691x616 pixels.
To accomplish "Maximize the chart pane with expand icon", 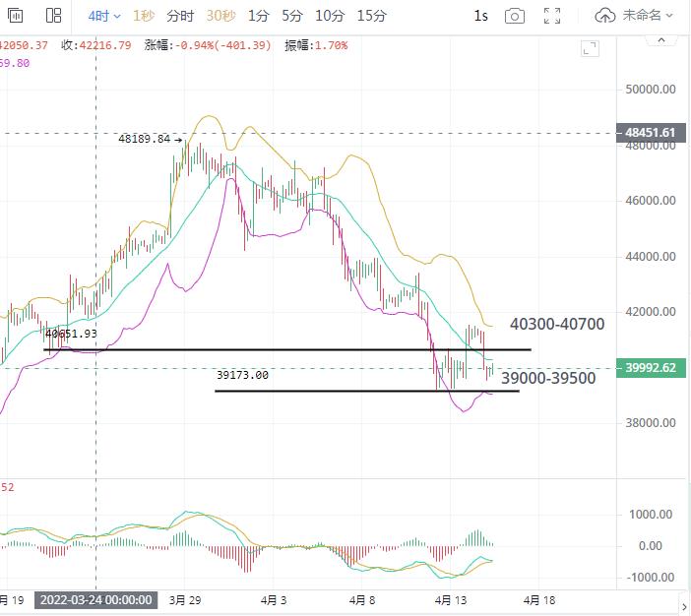I will (x=590, y=47).
